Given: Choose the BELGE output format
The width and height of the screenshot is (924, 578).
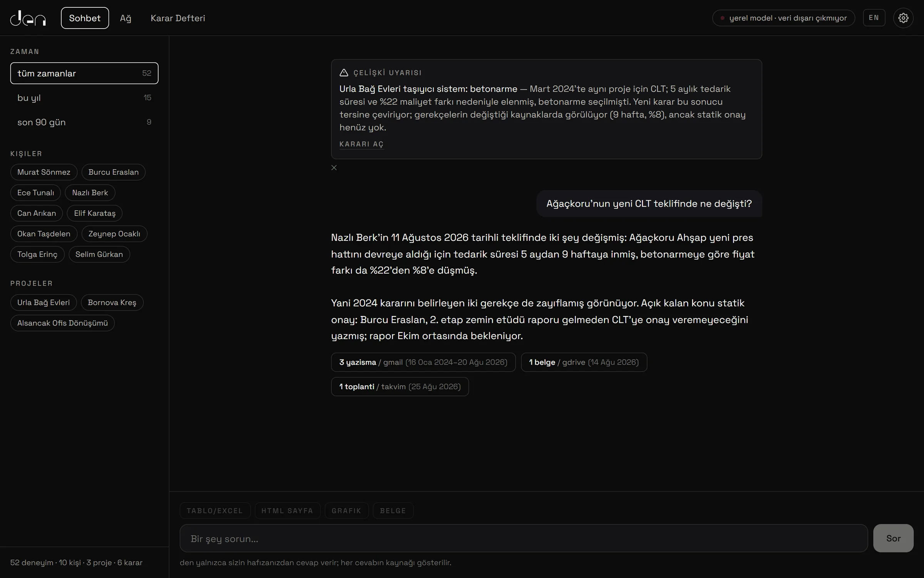Looking at the screenshot, I should point(393,511).
